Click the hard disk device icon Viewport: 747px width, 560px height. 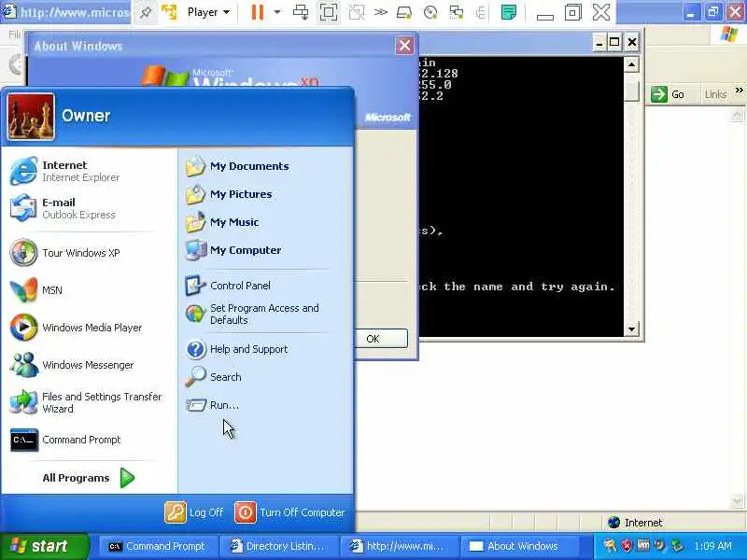tap(404, 12)
